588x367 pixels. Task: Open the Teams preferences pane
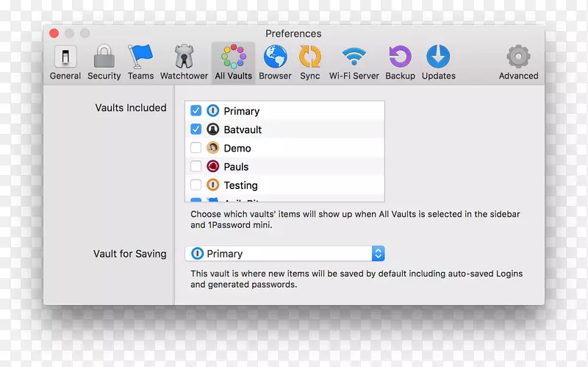(x=140, y=63)
